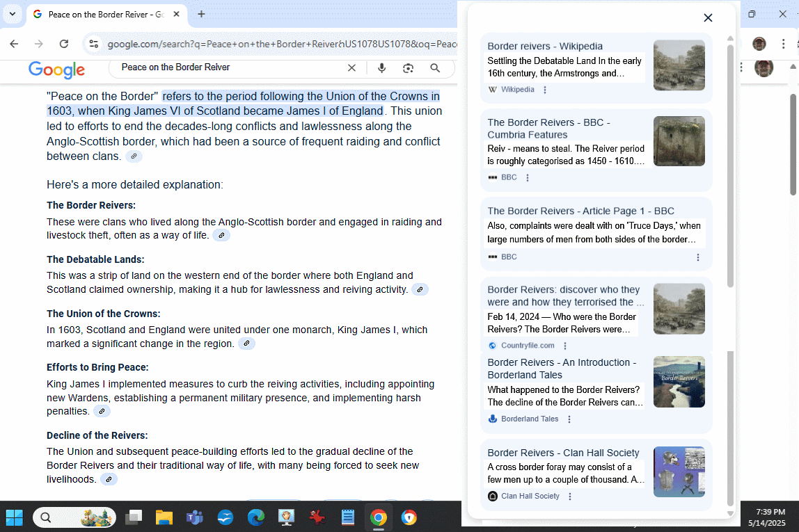
Task: Open the blue notepad app on taskbar
Action: tap(347, 518)
